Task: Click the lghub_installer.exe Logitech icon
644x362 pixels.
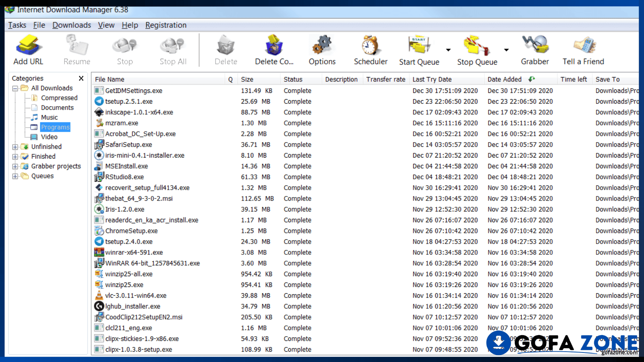Action: coord(99,306)
